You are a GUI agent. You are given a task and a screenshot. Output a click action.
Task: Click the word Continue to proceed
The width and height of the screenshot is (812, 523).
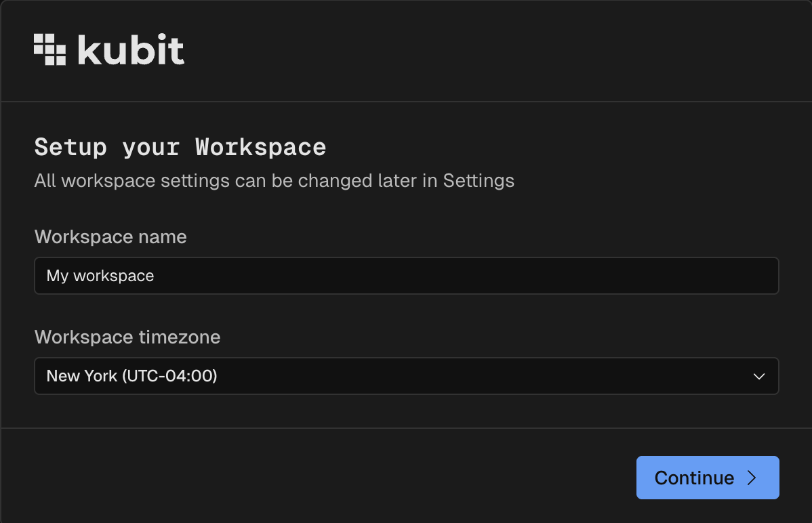(694, 478)
